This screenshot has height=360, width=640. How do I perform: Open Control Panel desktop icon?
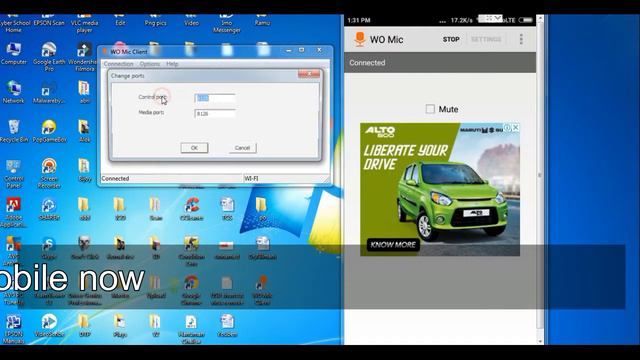(14, 173)
